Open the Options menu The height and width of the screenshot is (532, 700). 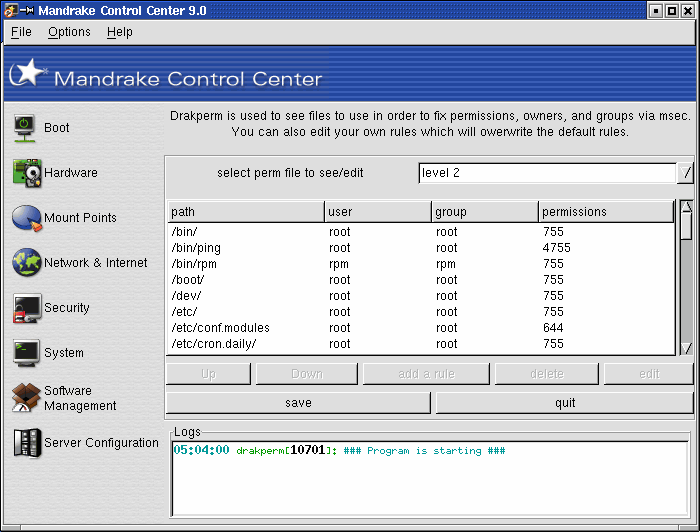tap(69, 32)
